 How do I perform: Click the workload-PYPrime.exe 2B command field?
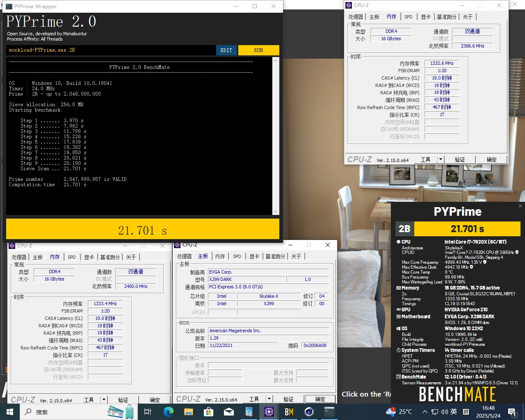click(111, 50)
